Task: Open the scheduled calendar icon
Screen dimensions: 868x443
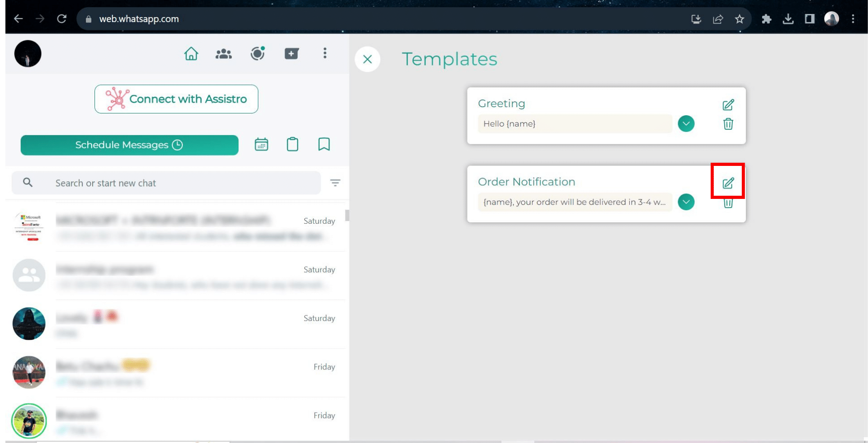Action: (261, 145)
